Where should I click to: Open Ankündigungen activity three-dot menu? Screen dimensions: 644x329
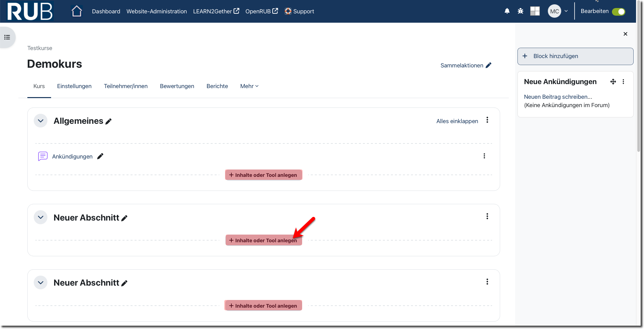click(x=484, y=156)
